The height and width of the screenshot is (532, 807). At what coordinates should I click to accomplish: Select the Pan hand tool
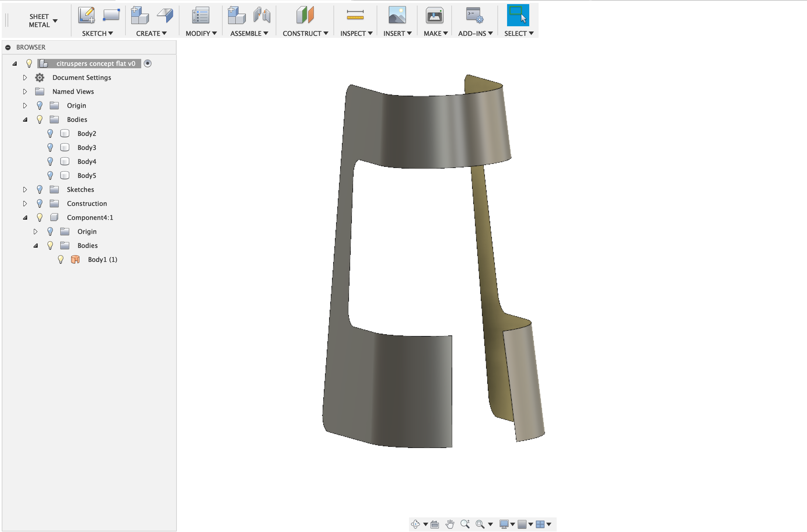click(x=450, y=524)
